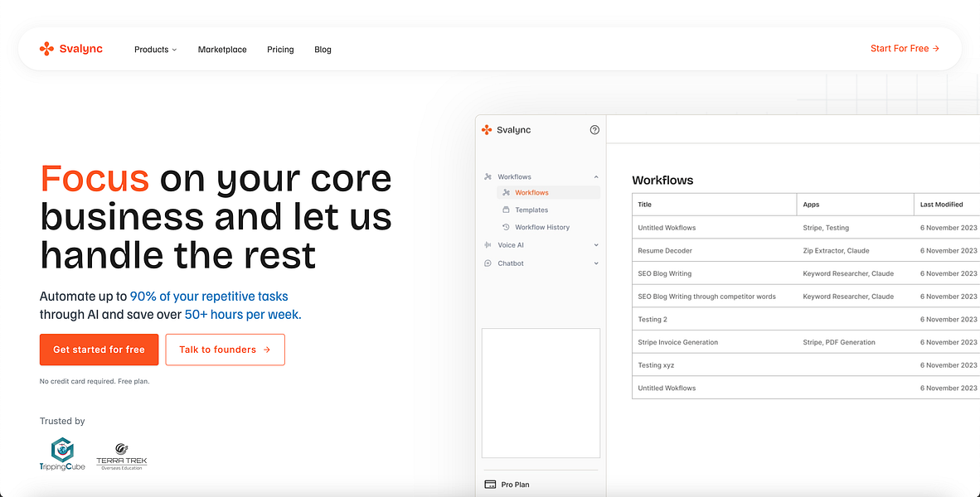Click the Voice AI waveform icon
The height and width of the screenshot is (497, 980).
coord(488,245)
